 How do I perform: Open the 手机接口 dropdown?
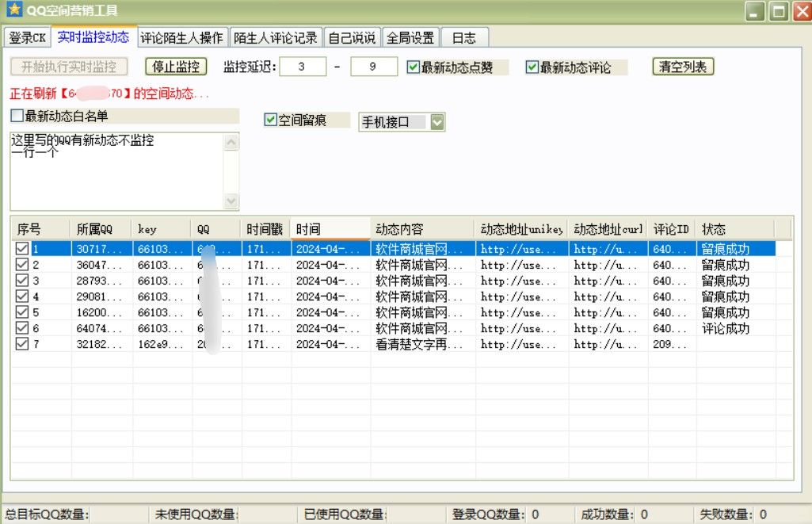[x=437, y=122]
